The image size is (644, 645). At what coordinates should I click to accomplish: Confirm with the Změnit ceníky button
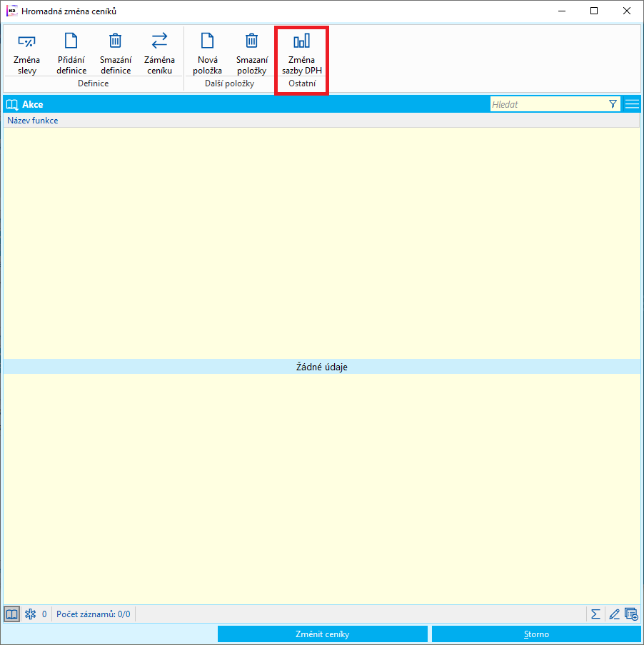(322, 634)
